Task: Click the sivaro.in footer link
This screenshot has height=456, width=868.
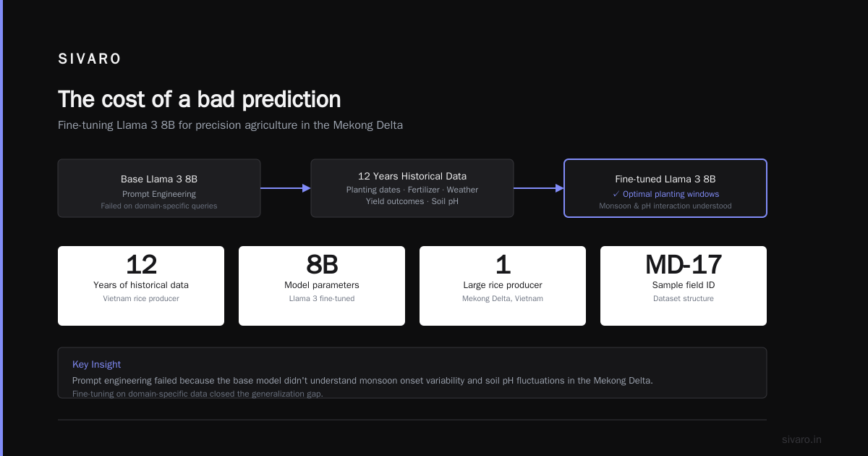Action: pyautogui.click(x=801, y=439)
